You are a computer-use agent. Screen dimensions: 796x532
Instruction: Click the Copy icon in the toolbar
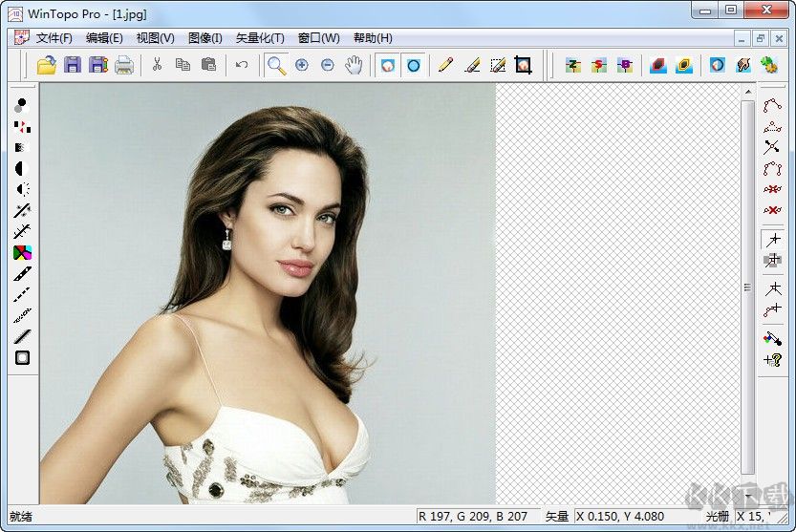(183, 64)
